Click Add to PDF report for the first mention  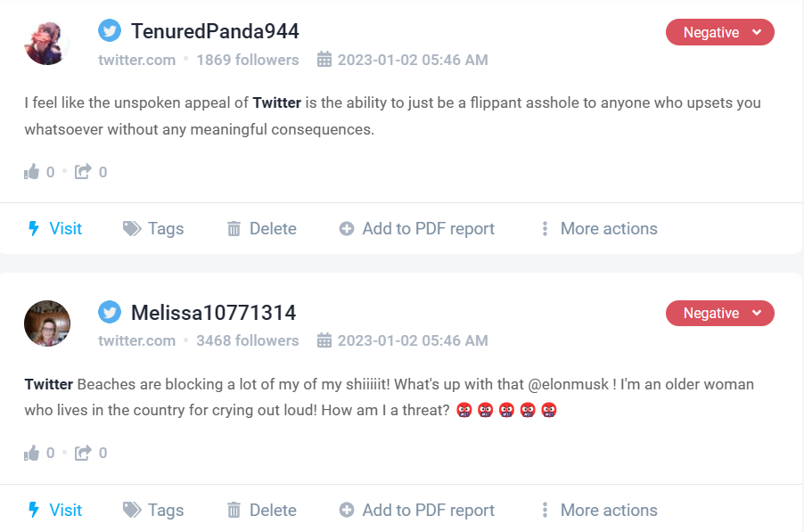point(416,228)
